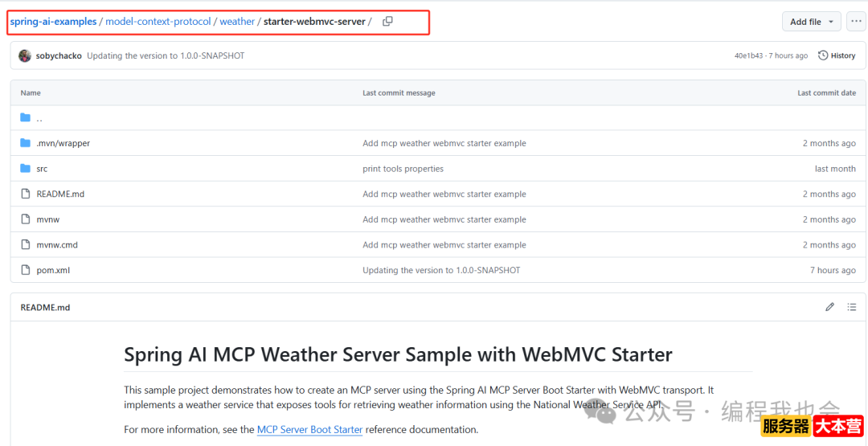Image resolution: width=868 pixels, height=446 pixels.
Task: Click the History clock icon
Action: click(x=823, y=55)
